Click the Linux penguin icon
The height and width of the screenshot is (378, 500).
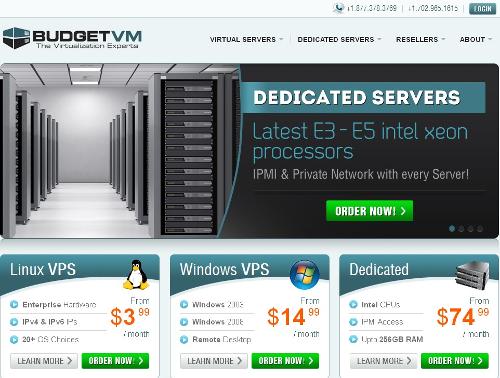click(x=136, y=275)
